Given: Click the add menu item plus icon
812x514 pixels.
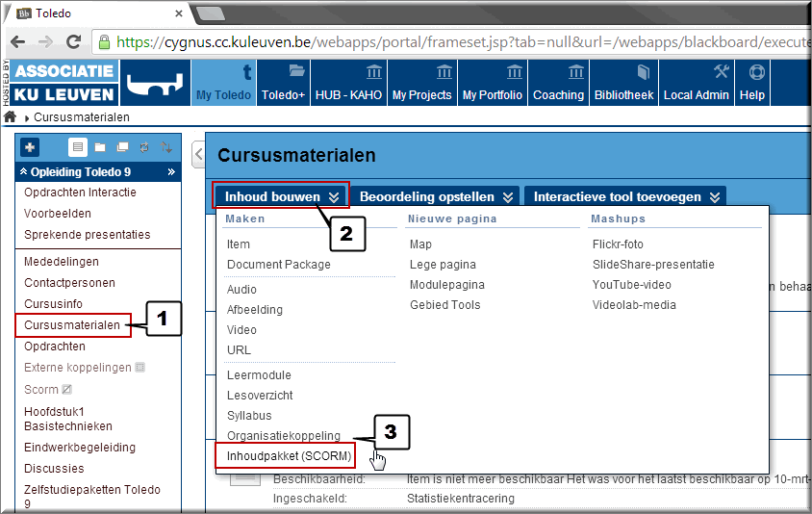Looking at the screenshot, I should point(30,147).
